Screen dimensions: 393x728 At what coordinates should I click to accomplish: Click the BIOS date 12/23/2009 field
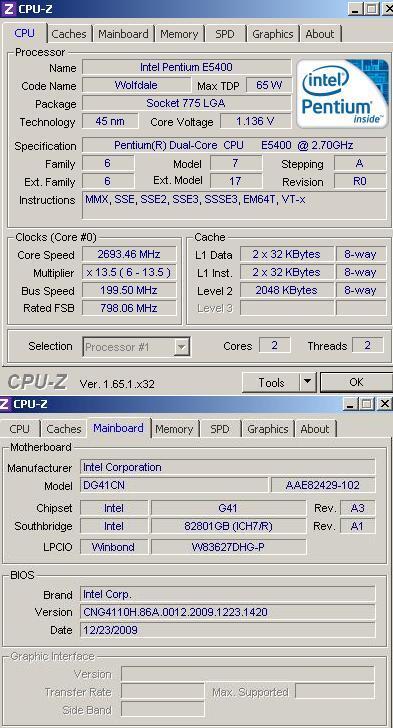tap(228, 630)
